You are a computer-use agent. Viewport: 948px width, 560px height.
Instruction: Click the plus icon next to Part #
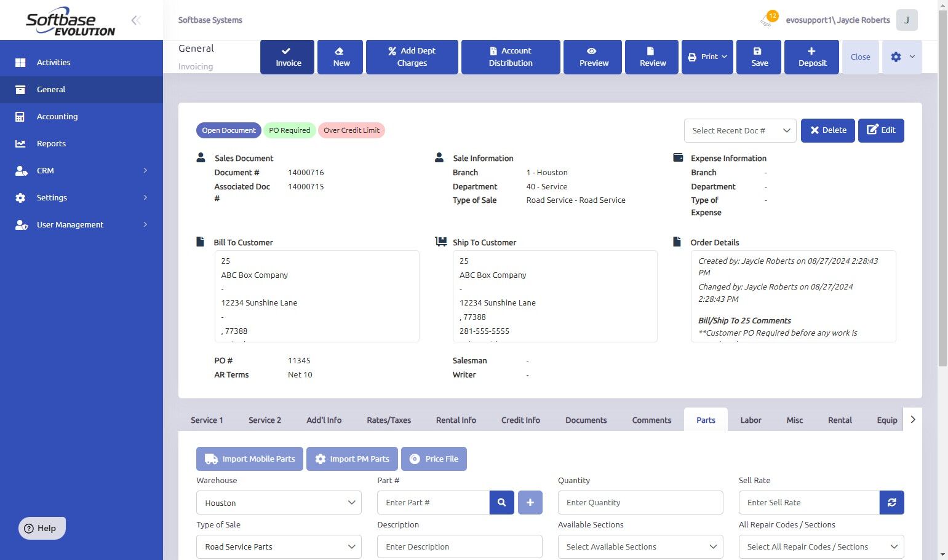pyautogui.click(x=530, y=502)
